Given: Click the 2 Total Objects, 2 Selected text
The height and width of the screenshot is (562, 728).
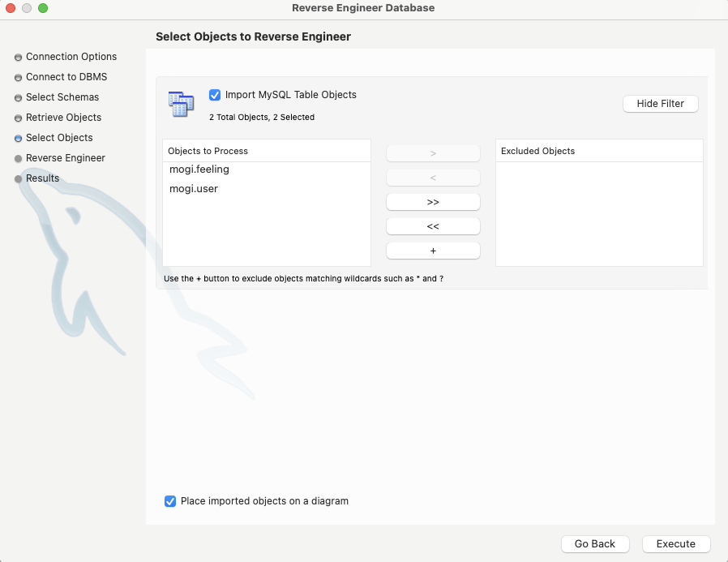Looking at the screenshot, I should 262,117.
